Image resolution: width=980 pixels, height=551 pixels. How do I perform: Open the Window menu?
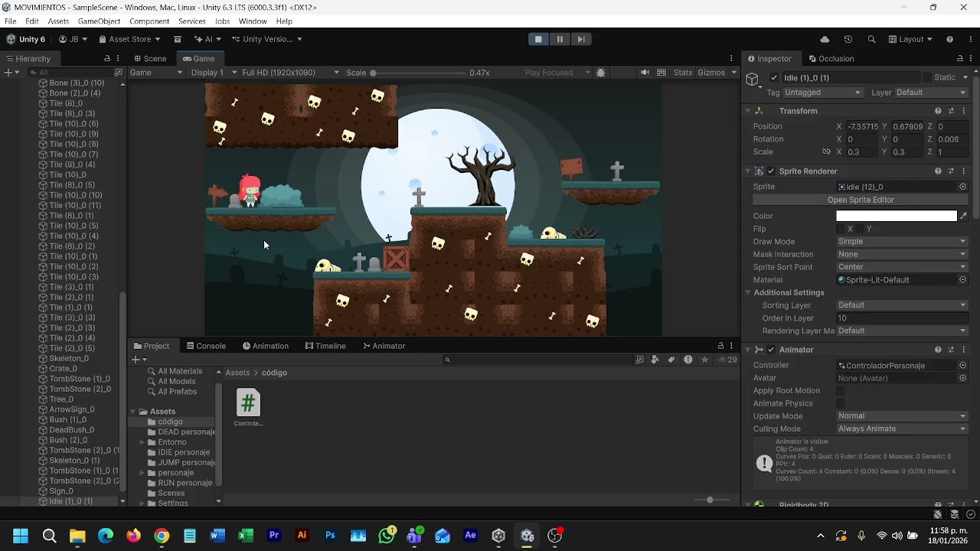click(x=253, y=21)
